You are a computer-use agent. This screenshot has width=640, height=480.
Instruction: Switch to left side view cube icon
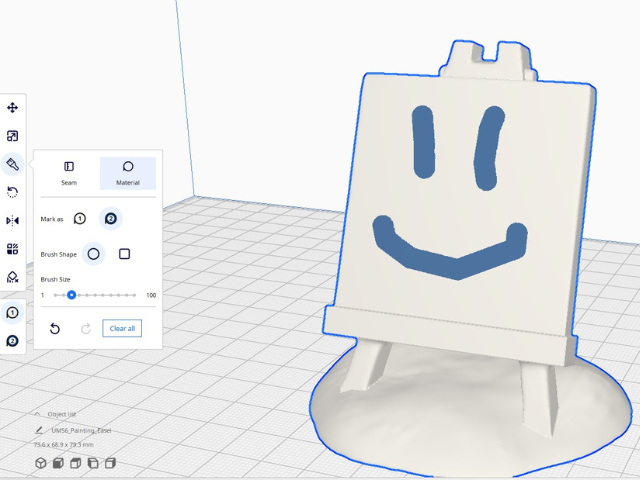[x=93, y=463]
